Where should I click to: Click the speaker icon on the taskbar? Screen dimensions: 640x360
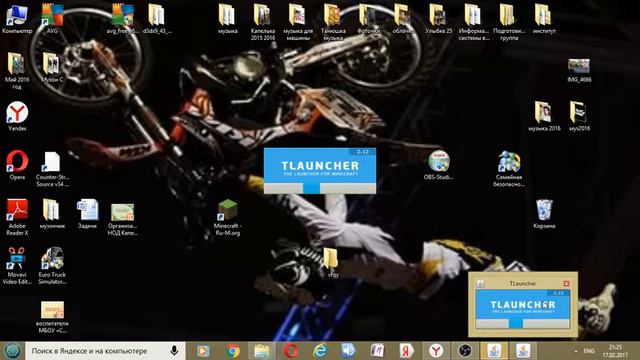tap(348, 351)
